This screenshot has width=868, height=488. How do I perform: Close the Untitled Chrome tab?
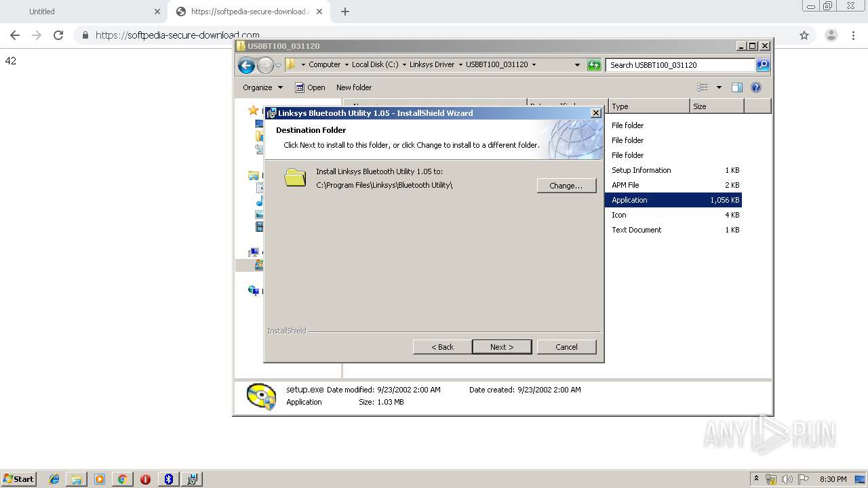point(157,12)
